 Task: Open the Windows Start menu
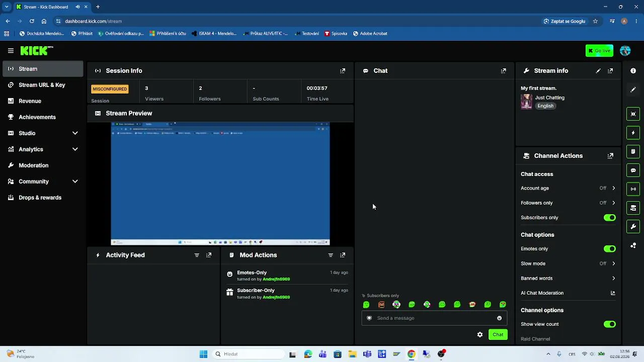(203, 354)
